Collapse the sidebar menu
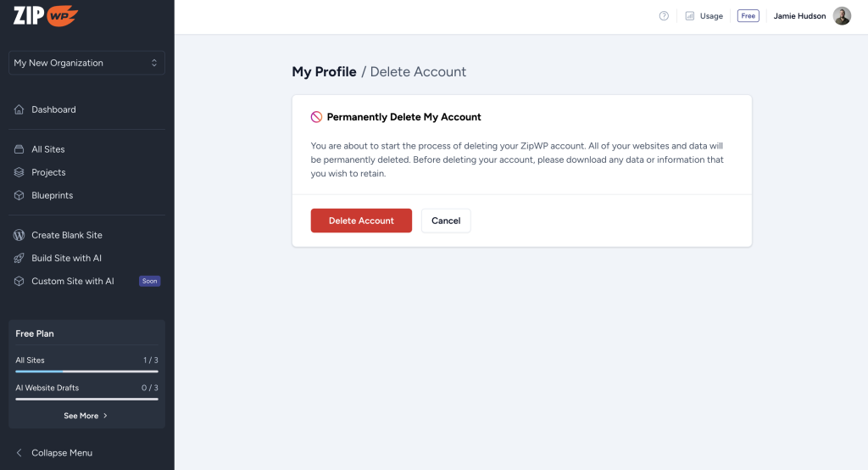Screen dimensions: 868x470 coord(54,453)
